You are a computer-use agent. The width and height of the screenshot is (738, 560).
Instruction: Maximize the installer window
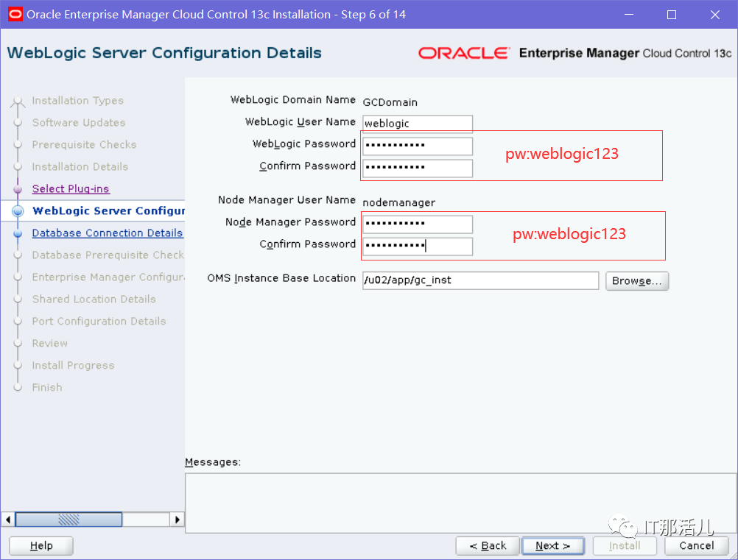[672, 15]
